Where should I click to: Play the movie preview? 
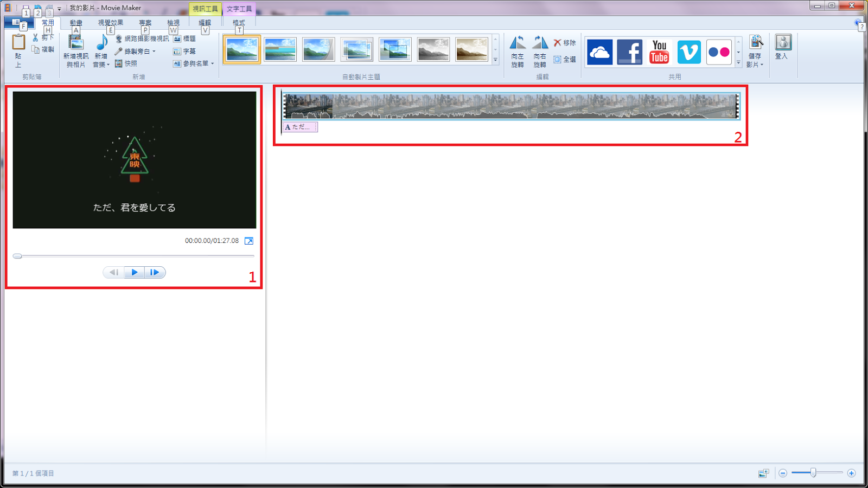click(x=135, y=272)
